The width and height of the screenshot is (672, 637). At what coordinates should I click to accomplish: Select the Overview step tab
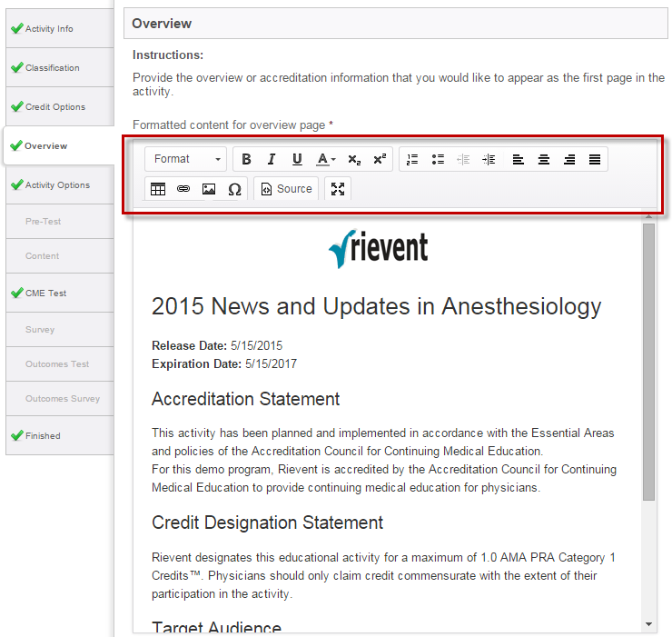click(x=59, y=145)
